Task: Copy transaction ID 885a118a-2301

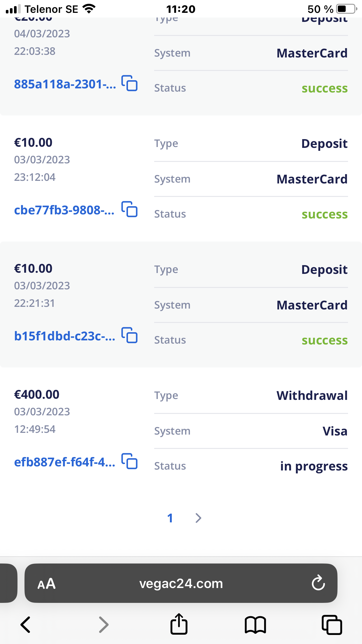Action: pos(129,83)
